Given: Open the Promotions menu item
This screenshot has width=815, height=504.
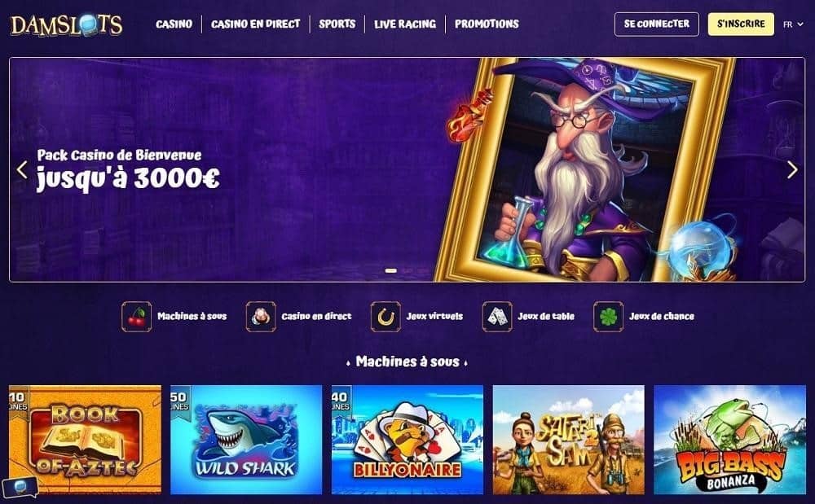Looking at the screenshot, I should click(487, 24).
